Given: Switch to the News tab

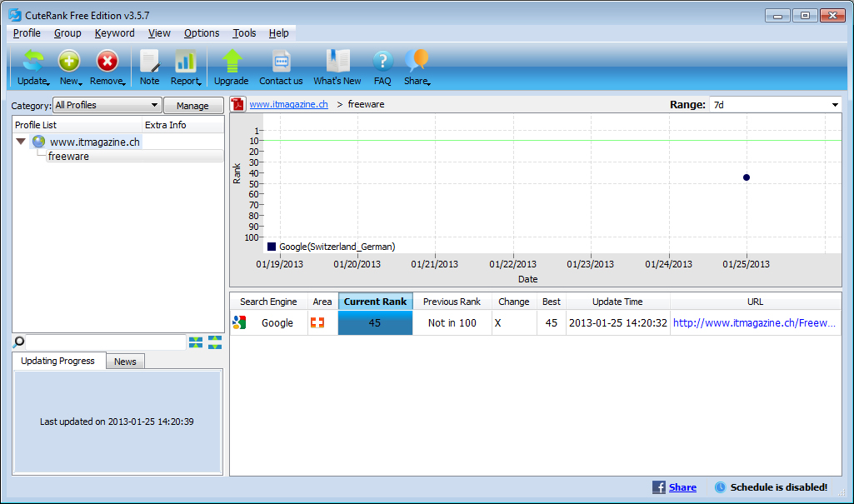Looking at the screenshot, I should pos(125,362).
